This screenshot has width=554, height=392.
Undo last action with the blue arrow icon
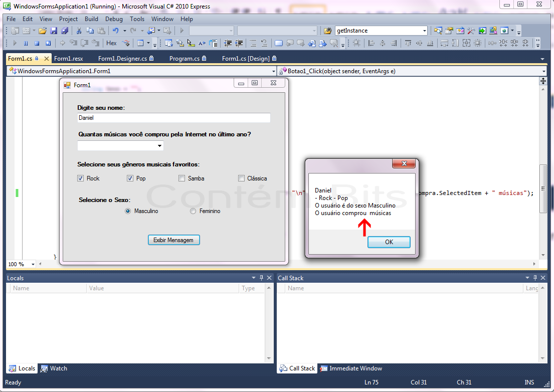(115, 31)
